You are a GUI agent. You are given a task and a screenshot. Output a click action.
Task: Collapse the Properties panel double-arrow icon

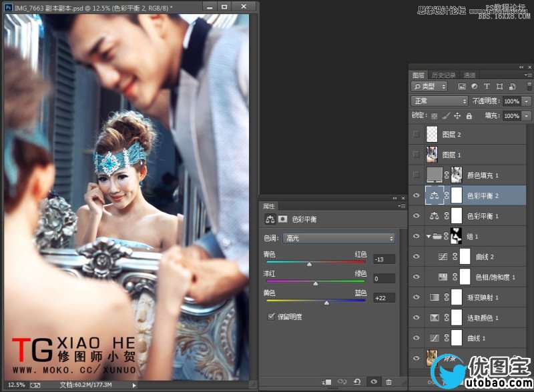coord(394,198)
